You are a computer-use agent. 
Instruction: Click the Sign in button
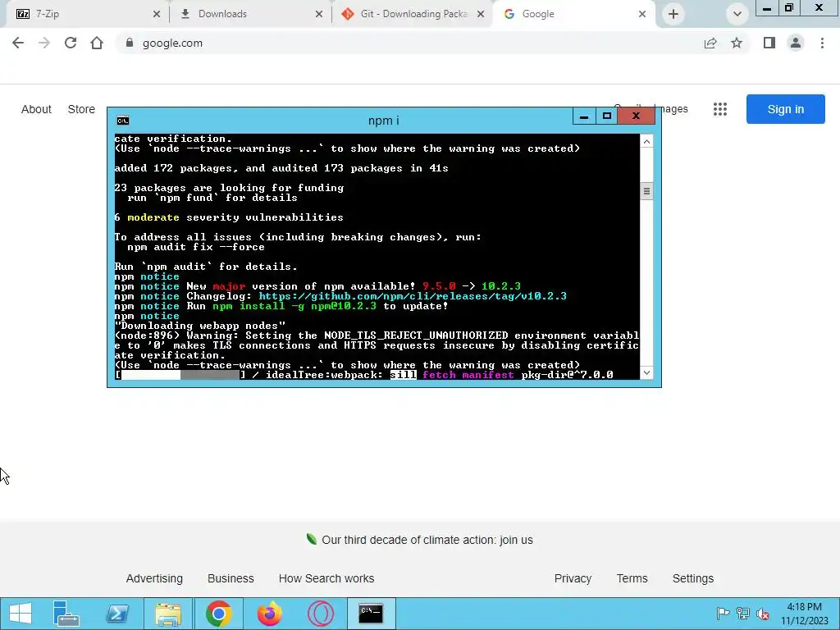[785, 109]
